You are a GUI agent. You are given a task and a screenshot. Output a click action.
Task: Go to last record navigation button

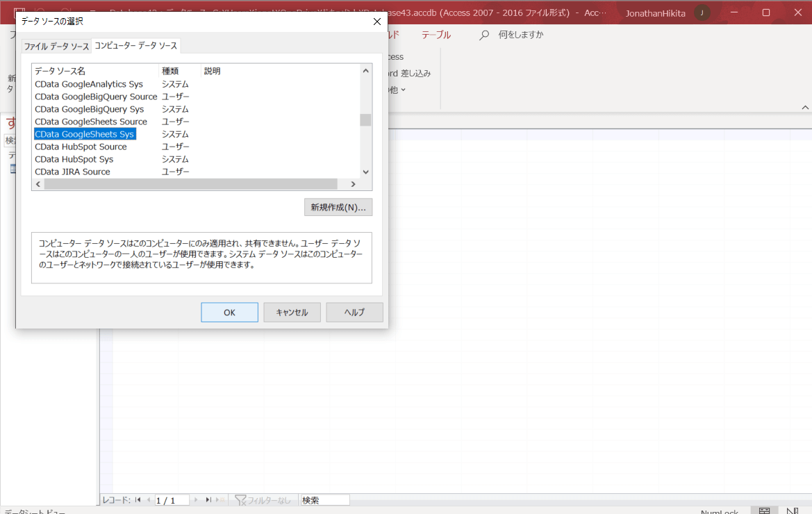pyautogui.click(x=208, y=500)
